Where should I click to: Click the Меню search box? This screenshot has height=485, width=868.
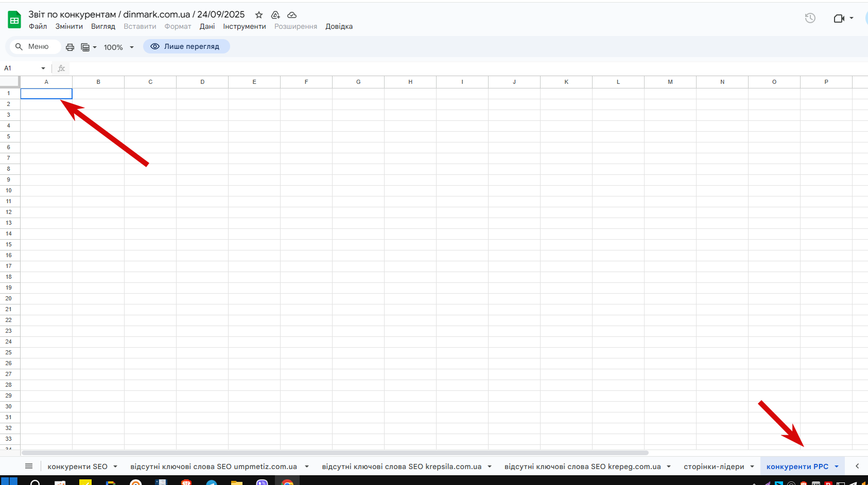(35, 46)
